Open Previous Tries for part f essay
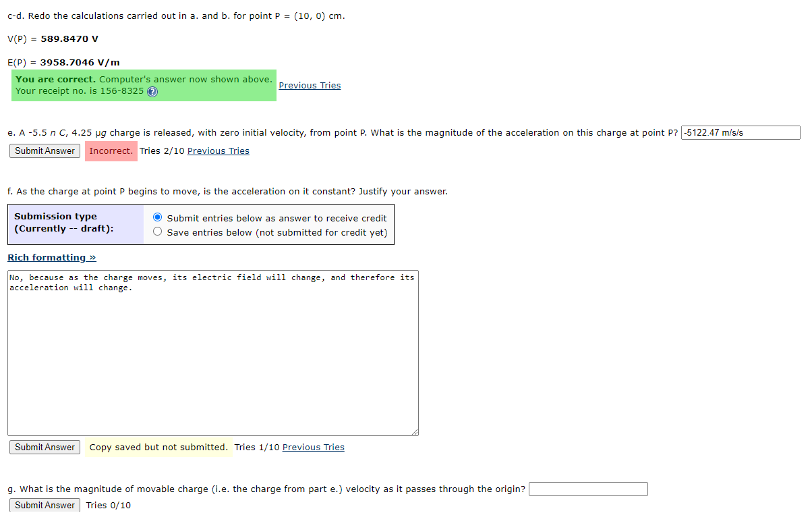This screenshot has width=812, height=513. [313, 447]
